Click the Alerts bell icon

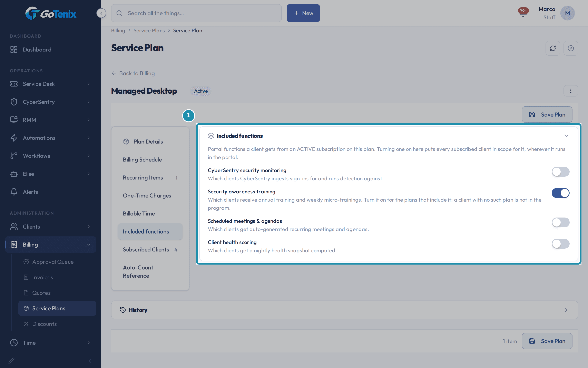pos(14,192)
